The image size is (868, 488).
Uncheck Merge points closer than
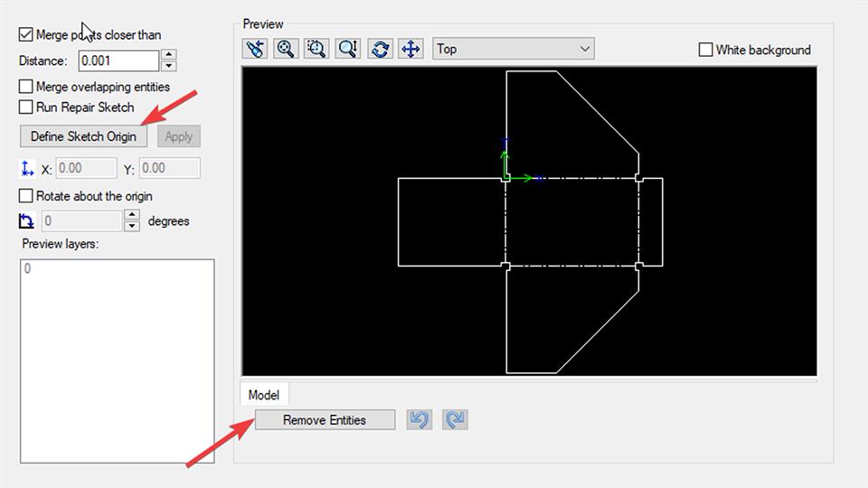click(25, 35)
